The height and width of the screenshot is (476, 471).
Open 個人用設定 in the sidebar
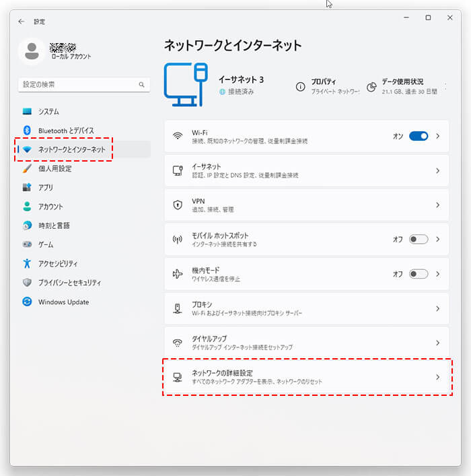(x=84, y=168)
